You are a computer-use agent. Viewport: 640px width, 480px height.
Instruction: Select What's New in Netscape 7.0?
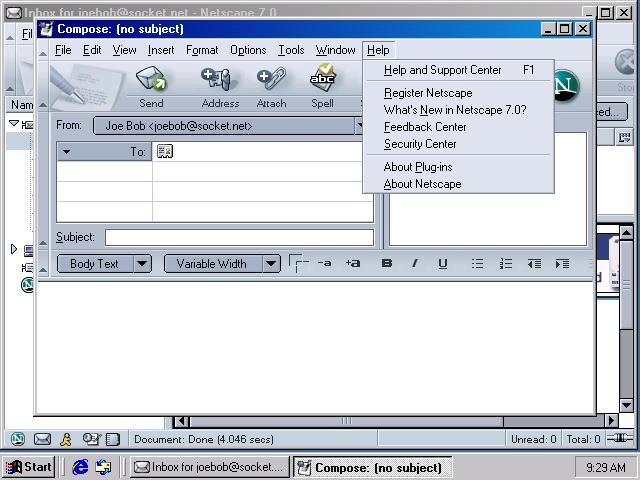[x=458, y=110]
